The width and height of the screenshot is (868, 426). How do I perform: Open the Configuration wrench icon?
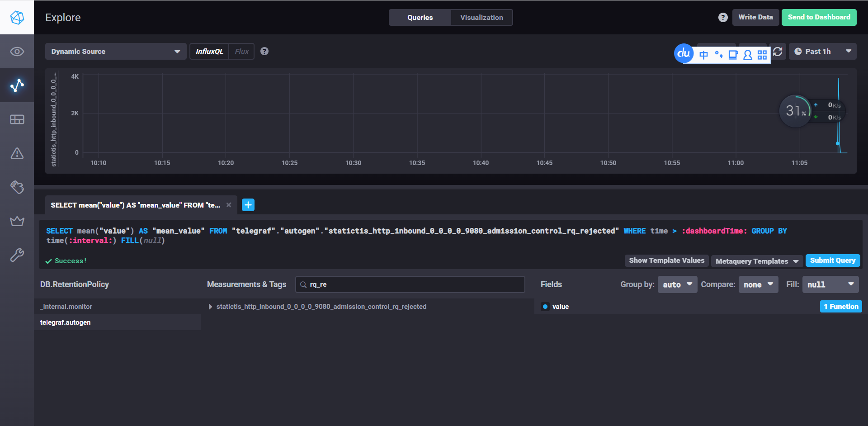17,255
